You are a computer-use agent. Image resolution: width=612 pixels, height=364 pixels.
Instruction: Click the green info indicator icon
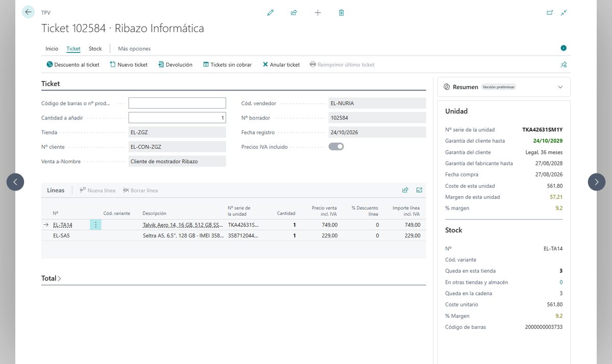[x=564, y=48]
